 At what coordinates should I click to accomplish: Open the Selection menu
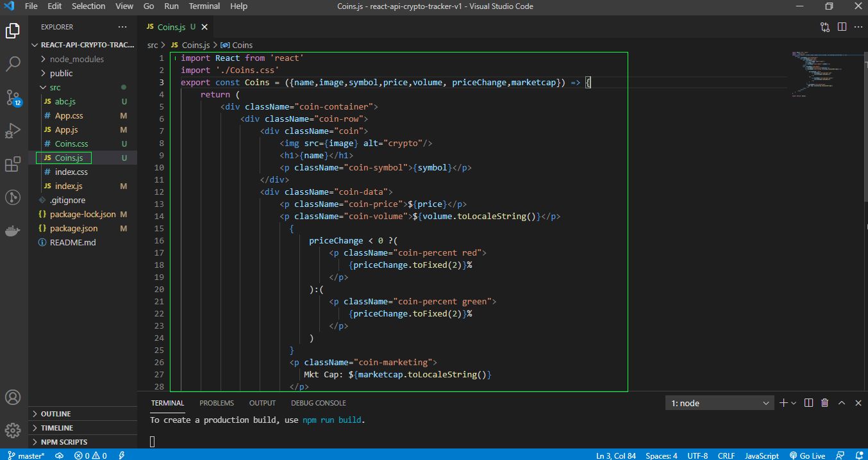88,6
